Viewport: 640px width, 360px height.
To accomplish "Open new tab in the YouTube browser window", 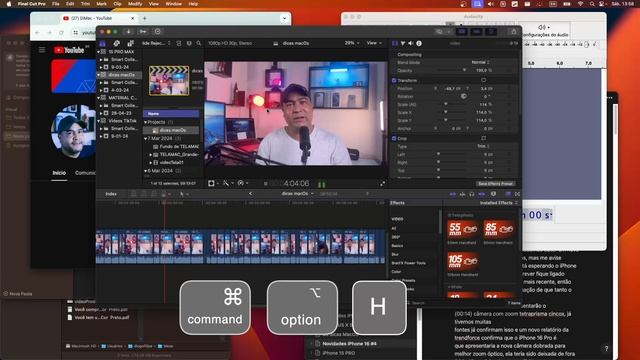I will [x=144, y=18].
